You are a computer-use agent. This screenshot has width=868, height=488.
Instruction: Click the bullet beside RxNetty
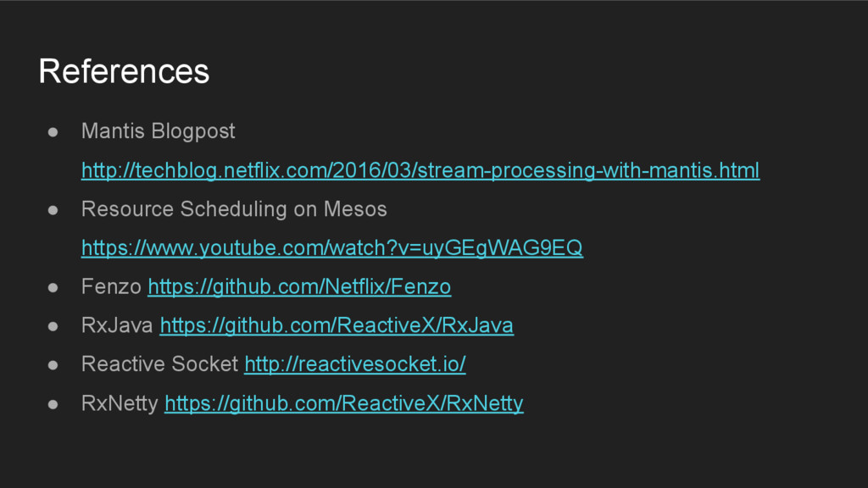tap(53, 404)
